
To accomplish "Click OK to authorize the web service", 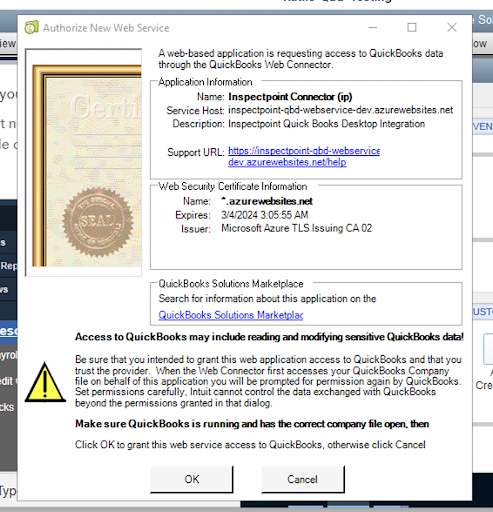I will (192, 479).
